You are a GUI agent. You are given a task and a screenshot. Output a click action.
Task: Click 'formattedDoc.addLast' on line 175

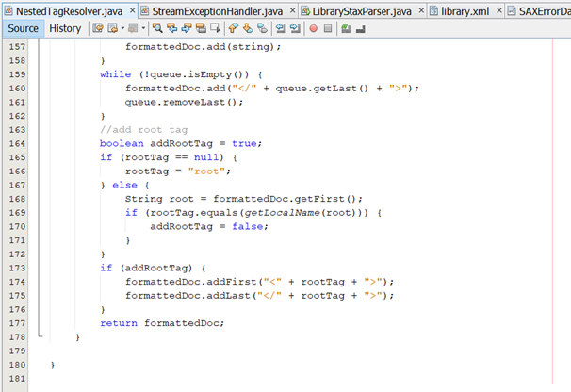(x=188, y=296)
